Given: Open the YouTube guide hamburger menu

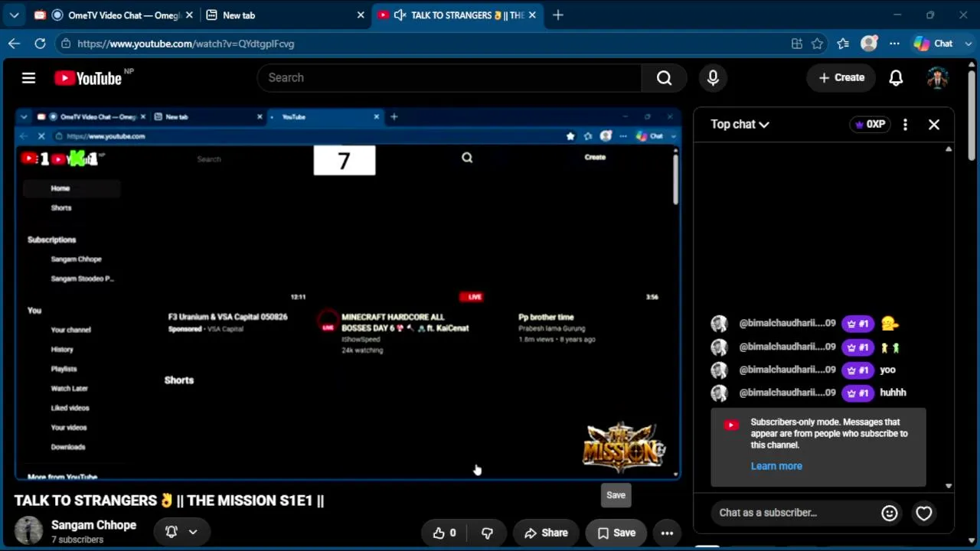Looking at the screenshot, I should click(x=28, y=77).
